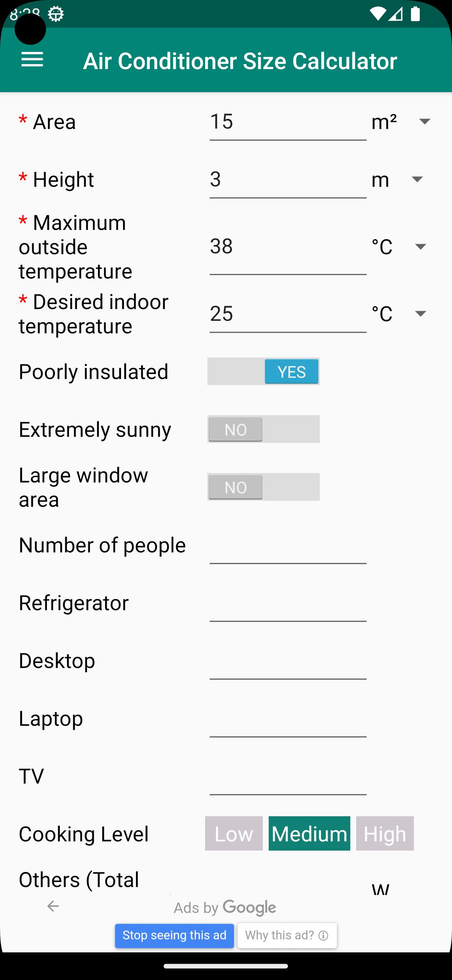Screen dimensions: 452x980
Task: Toggle the Poorly insulated switch
Action: point(263,371)
